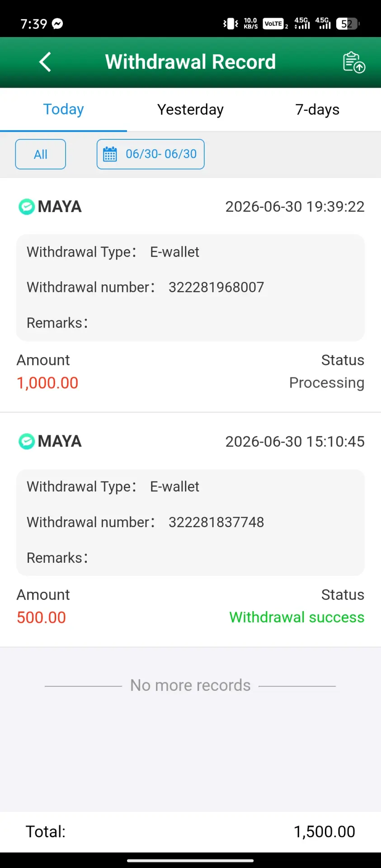381x868 pixels.
Task: Switch to the Yesterday tab
Action: [x=190, y=109]
